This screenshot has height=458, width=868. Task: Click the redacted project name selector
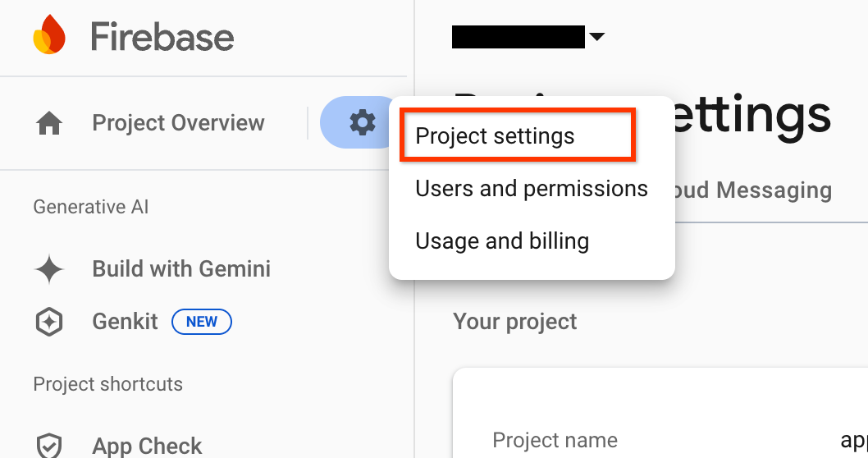click(x=518, y=37)
